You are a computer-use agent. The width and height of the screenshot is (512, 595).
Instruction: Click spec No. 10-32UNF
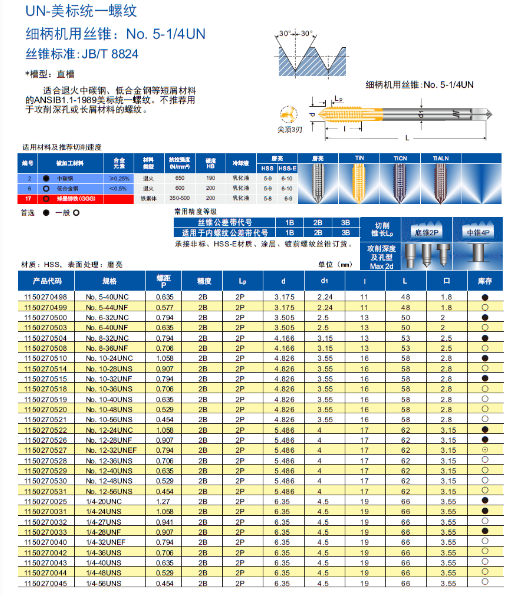[109, 379]
